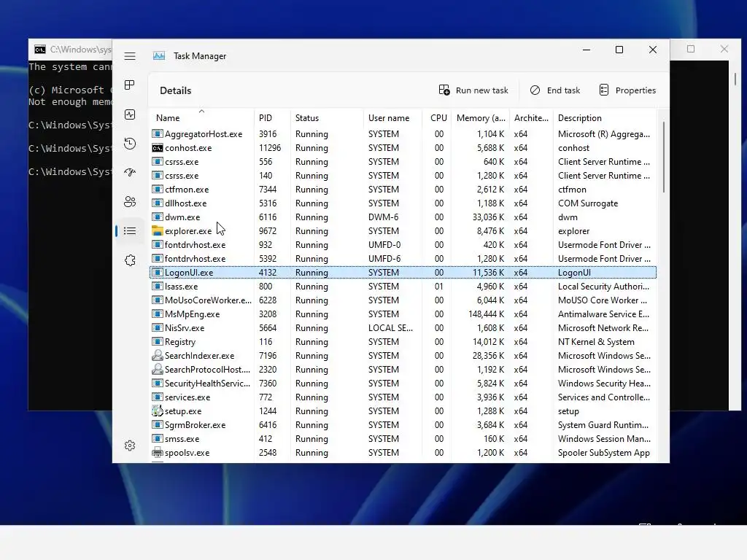
Task: Click the AggregatorHost.exe process icon
Action: 158,134
